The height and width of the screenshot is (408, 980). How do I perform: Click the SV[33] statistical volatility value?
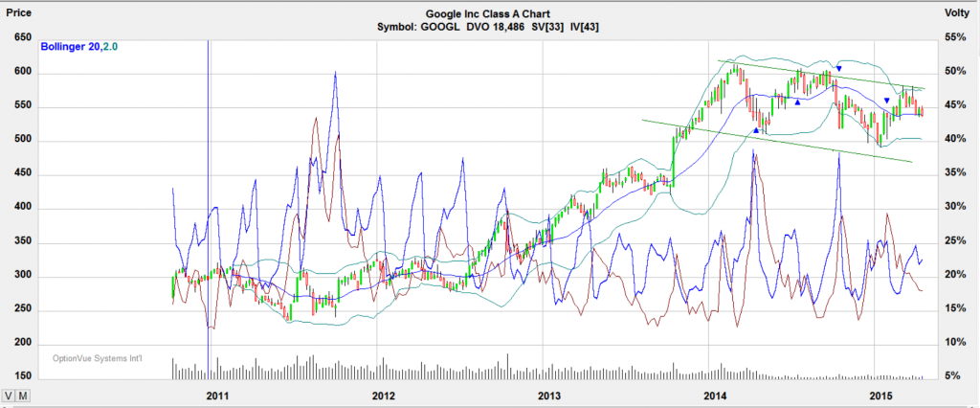[546, 27]
